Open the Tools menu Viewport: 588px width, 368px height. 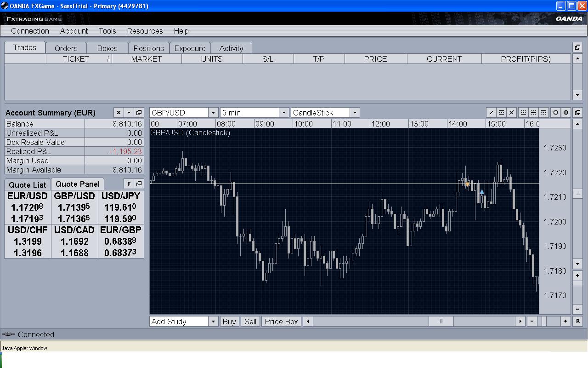pos(107,31)
